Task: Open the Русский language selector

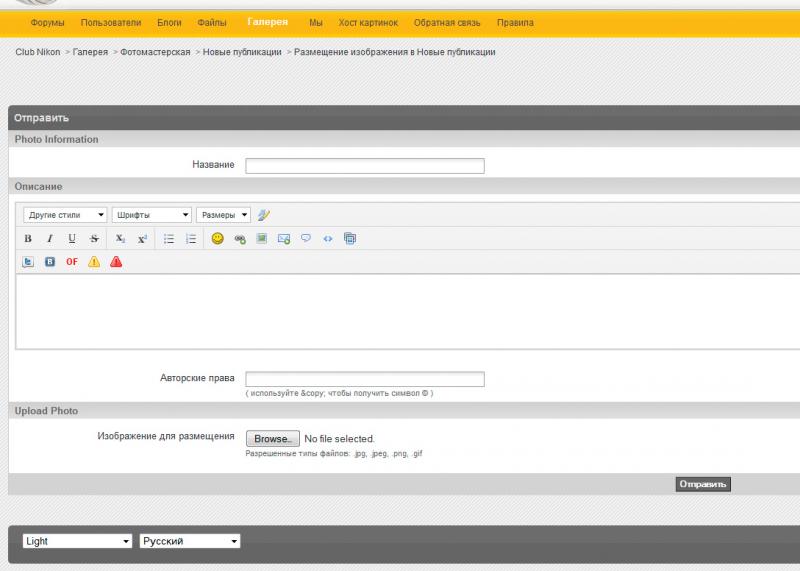Action: pos(190,541)
